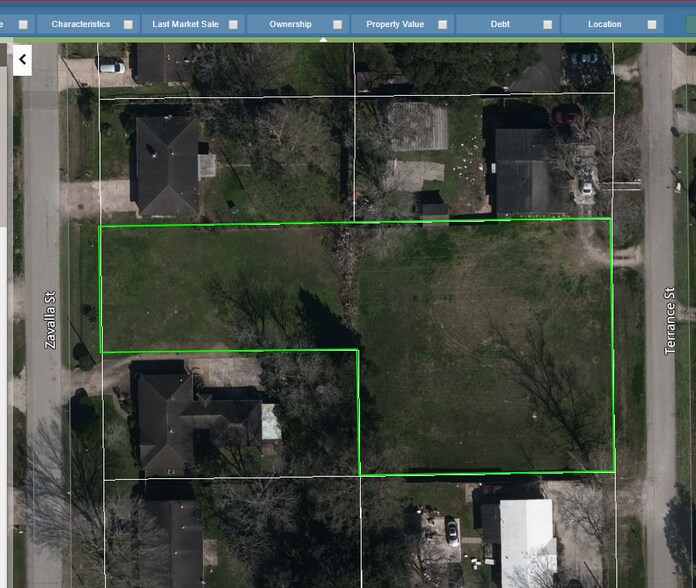Select the Property Value tab
696x588 pixels.
click(395, 24)
